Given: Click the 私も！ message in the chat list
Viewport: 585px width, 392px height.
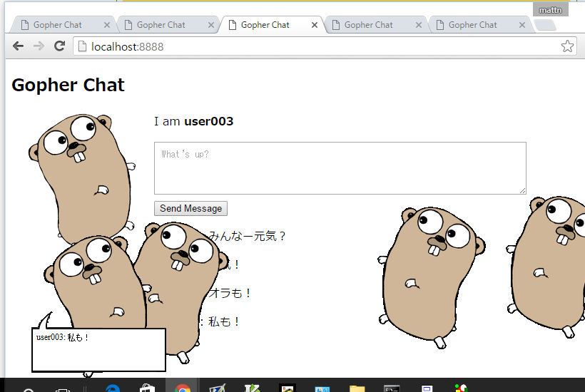Looking at the screenshot, I should tap(223, 321).
